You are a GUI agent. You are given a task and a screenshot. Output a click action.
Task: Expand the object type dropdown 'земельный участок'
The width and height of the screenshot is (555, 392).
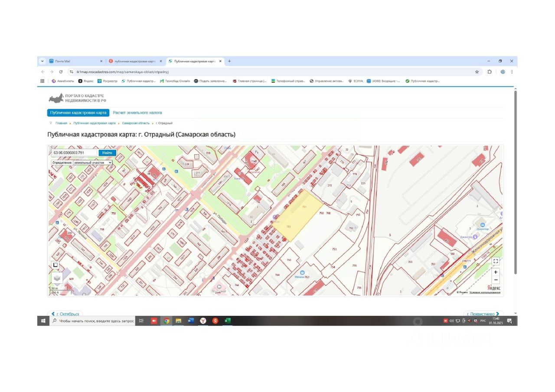pyautogui.click(x=92, y=162)
